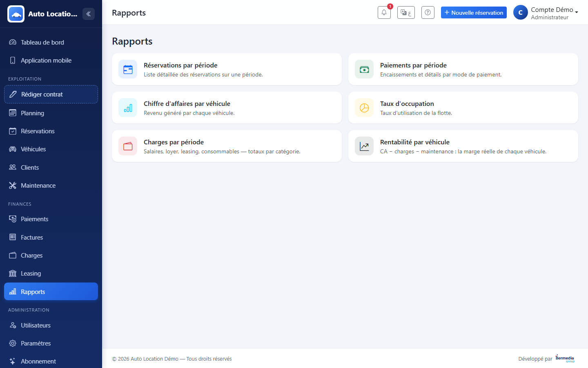588x368 pixels.
Task: Click the Compte Démo account name
Action: pyautogui.click(x=552, y=9)
